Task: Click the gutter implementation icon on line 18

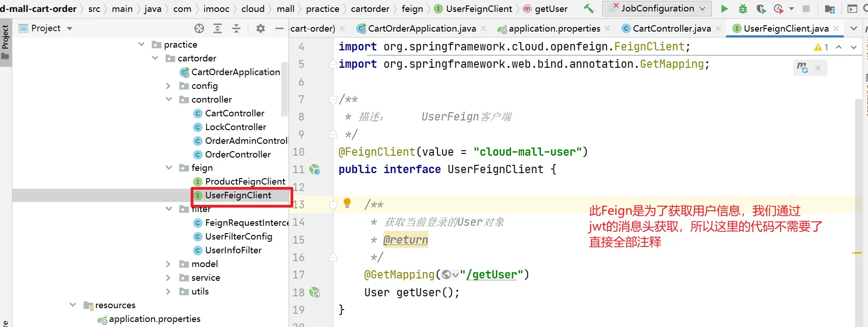Action: 315,292
